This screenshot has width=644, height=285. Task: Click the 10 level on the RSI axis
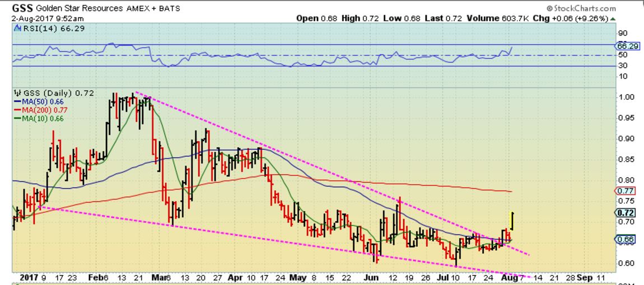[x=622, y=76]
